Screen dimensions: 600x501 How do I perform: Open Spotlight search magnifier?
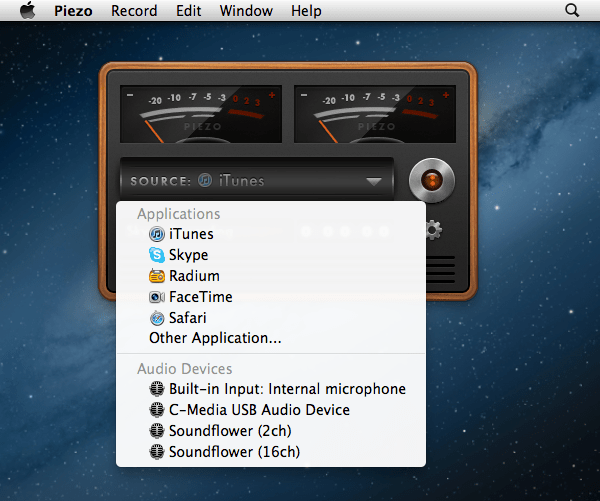pyautogui.click(x=572, y=10)
